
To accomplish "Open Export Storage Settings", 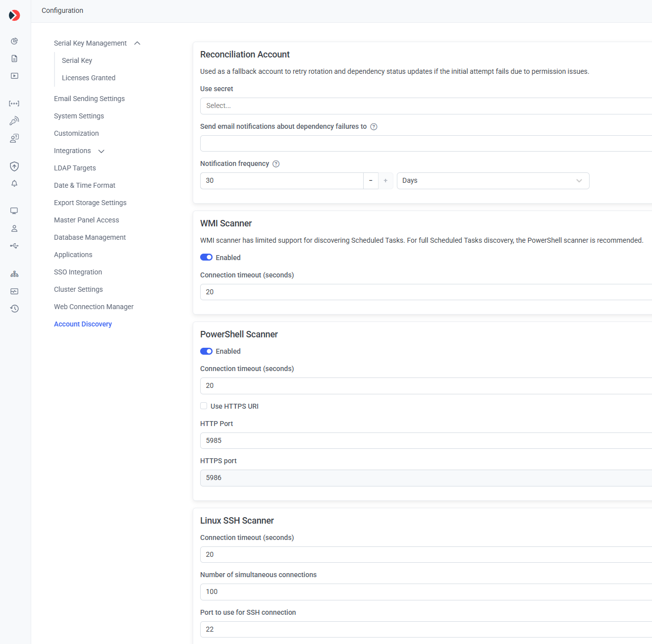I will coord(90,203).
